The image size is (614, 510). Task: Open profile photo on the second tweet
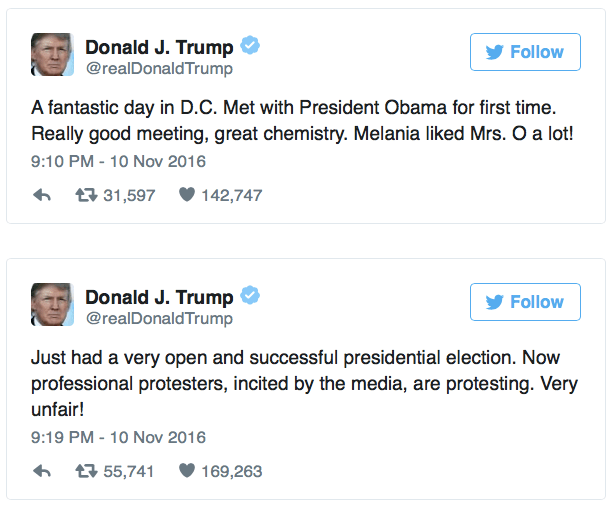[x=52, y=304]
